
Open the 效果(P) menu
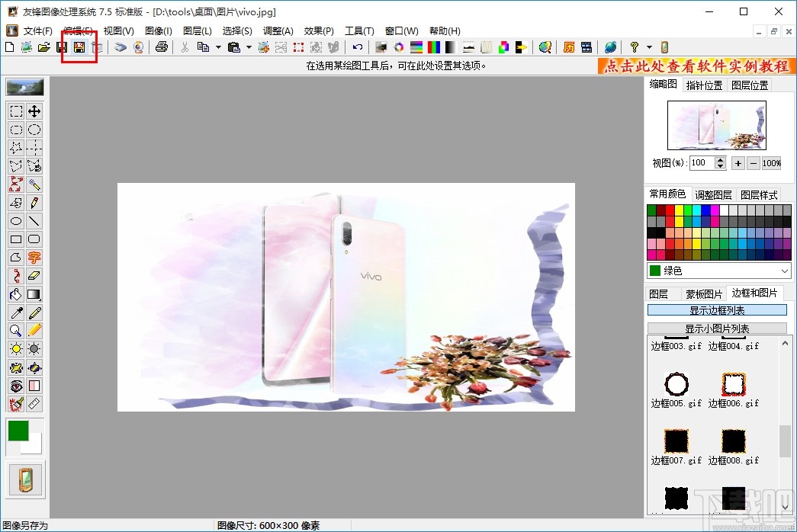coord(319,31)
